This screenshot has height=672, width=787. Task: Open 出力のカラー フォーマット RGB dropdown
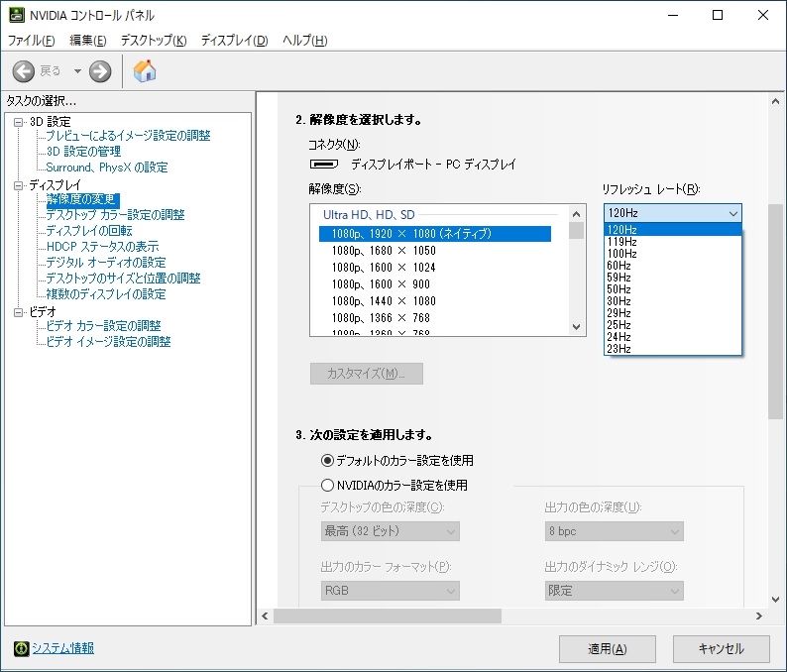pyautogui.click(x=390, y=591)
